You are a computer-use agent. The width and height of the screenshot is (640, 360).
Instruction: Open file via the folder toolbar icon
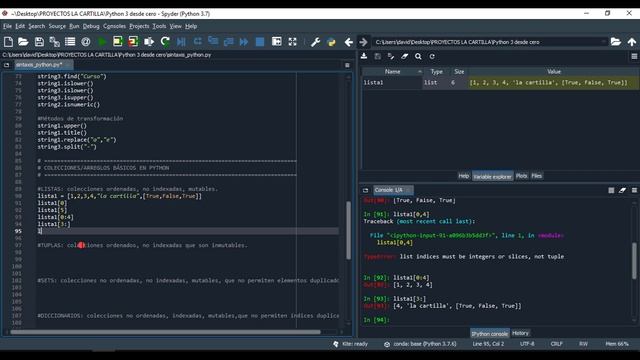(23, 42)
